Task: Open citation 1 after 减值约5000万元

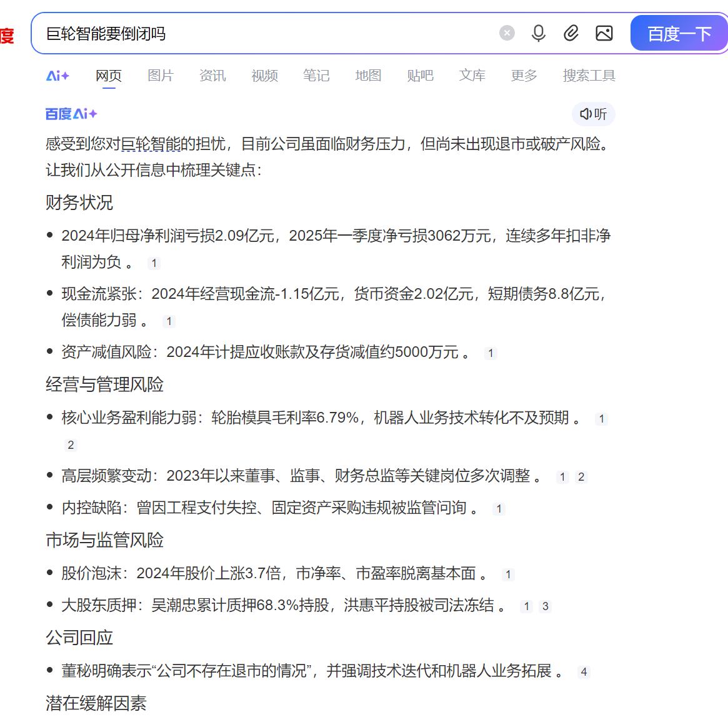Action: tap(491, 353)
